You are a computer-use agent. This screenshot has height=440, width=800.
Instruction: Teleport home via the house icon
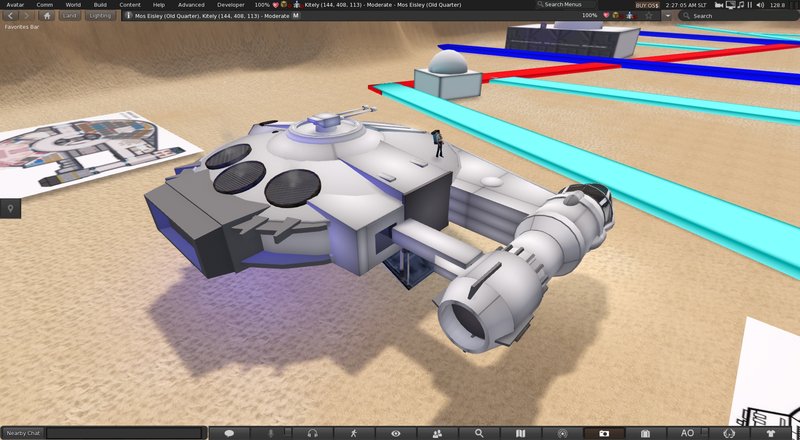[47, 16]
